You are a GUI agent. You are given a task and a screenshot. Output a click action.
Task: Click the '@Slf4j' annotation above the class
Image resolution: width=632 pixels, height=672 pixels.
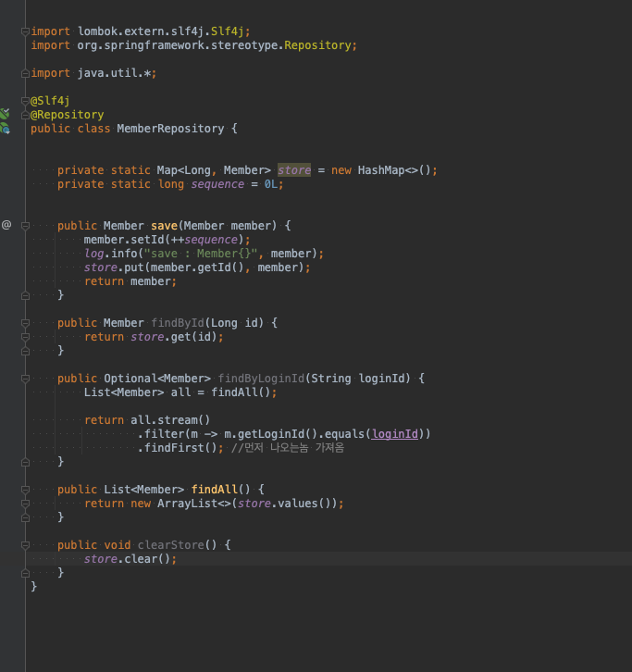coord(50,101)
